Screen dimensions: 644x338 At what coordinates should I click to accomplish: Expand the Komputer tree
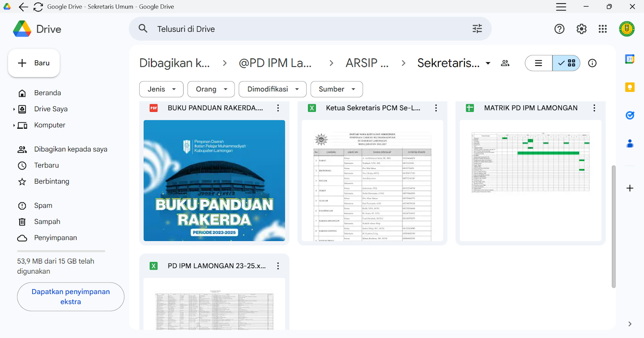click(x=14, y=125)
